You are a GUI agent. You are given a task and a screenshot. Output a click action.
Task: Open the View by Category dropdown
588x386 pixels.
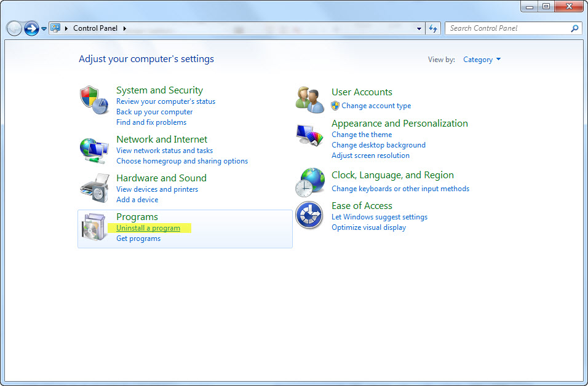coord(482,60)
